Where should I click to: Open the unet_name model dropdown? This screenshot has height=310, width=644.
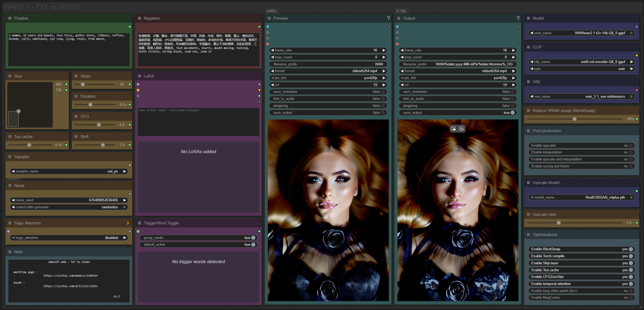pos(581,33)
